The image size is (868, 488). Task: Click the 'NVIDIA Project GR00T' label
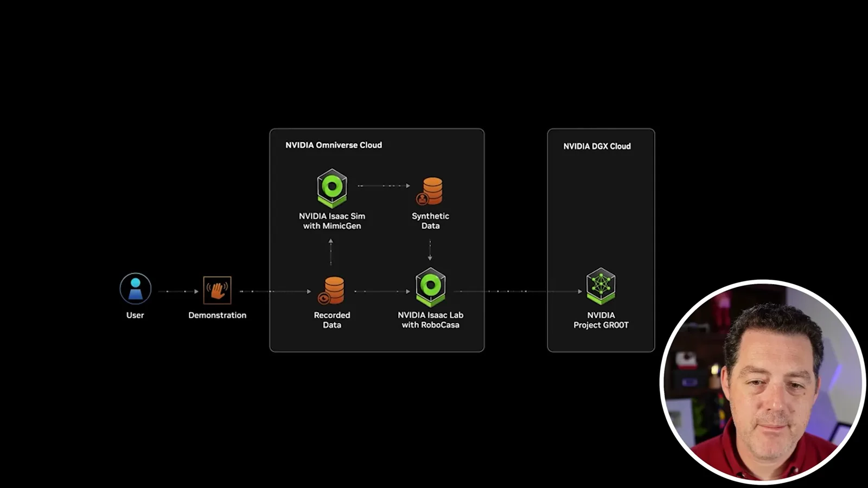[601, 320]
